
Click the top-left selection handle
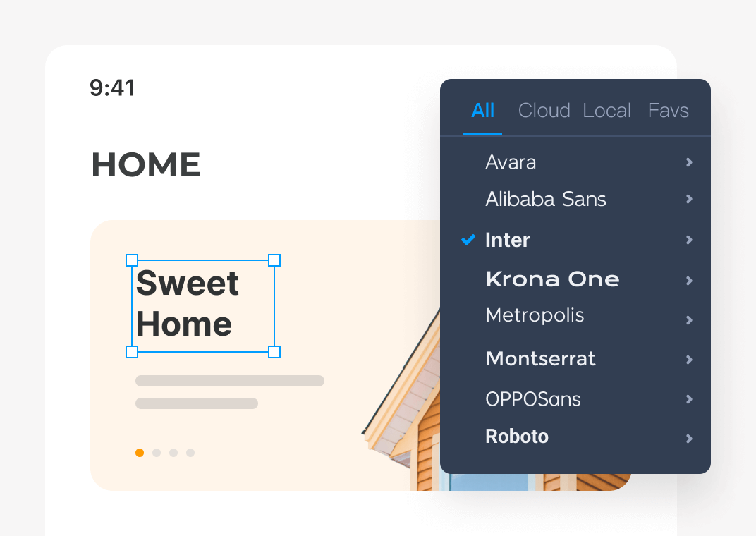click(132, 260)
